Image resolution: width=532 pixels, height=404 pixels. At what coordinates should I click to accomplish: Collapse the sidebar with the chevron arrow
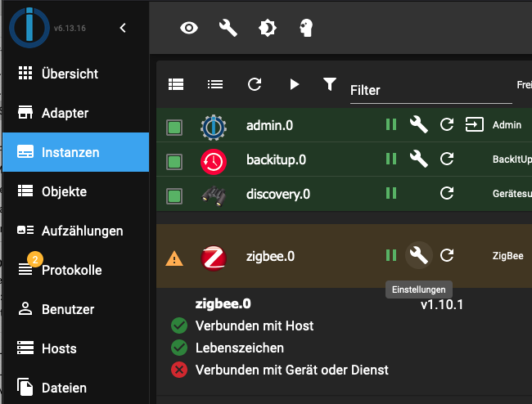(x=123, y=28)
